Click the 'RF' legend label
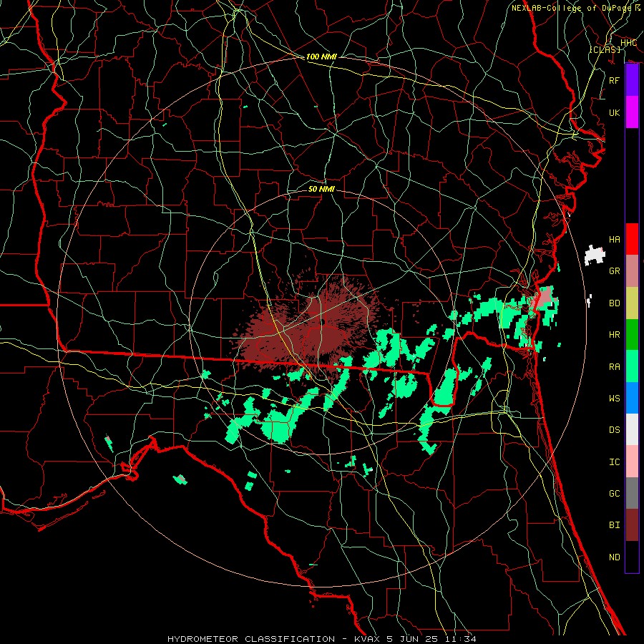644x644 pixels. pyautogui.click(x=614, y=80)
